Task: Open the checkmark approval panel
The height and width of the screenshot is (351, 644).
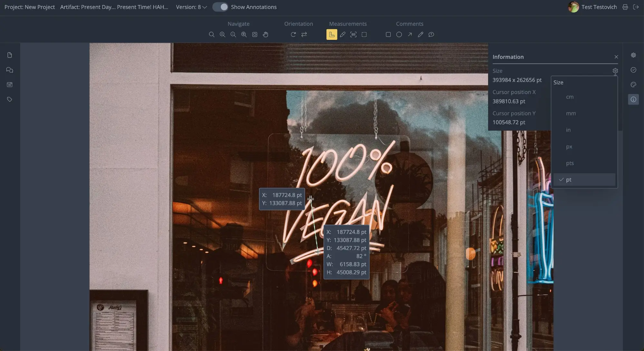Action: click(633, 70)
